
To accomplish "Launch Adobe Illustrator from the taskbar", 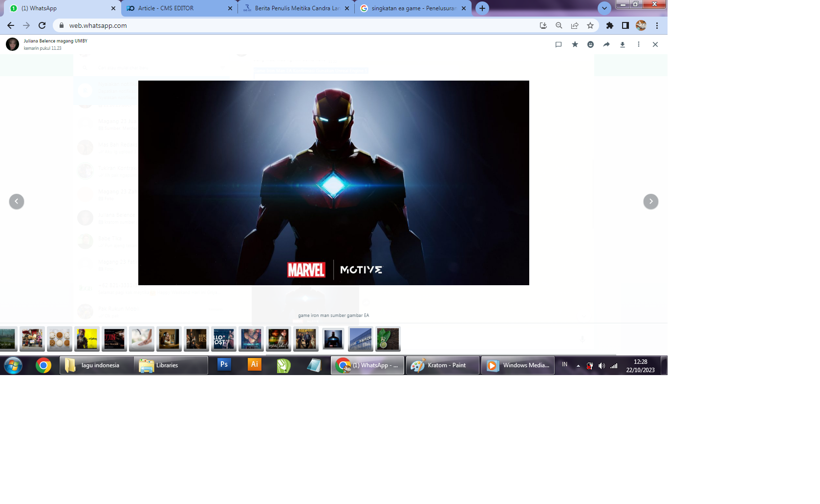I will click(x=254, y=365).
